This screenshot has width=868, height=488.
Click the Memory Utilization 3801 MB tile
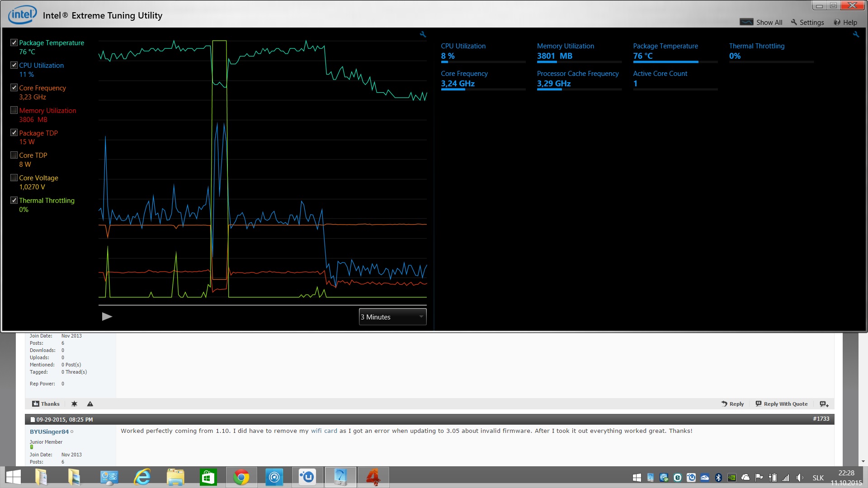point(579,52)
